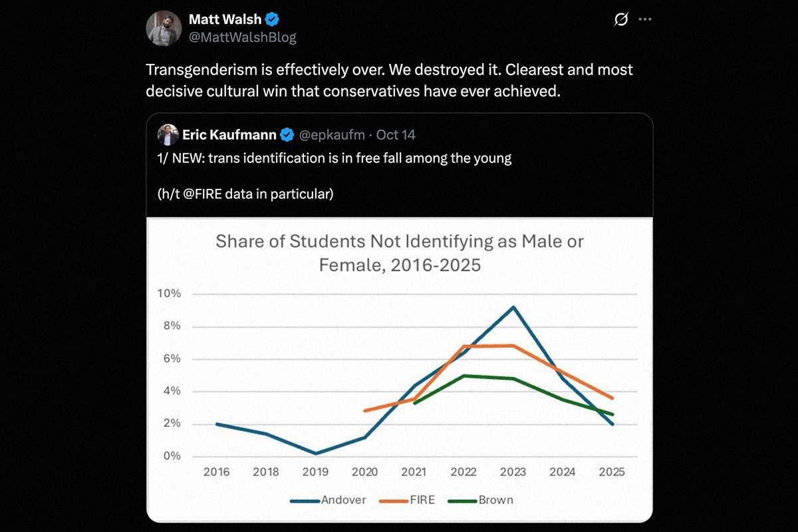Select the blue Andover legend entry
Screen dimensions: 798x532
[x=328, y=499]
